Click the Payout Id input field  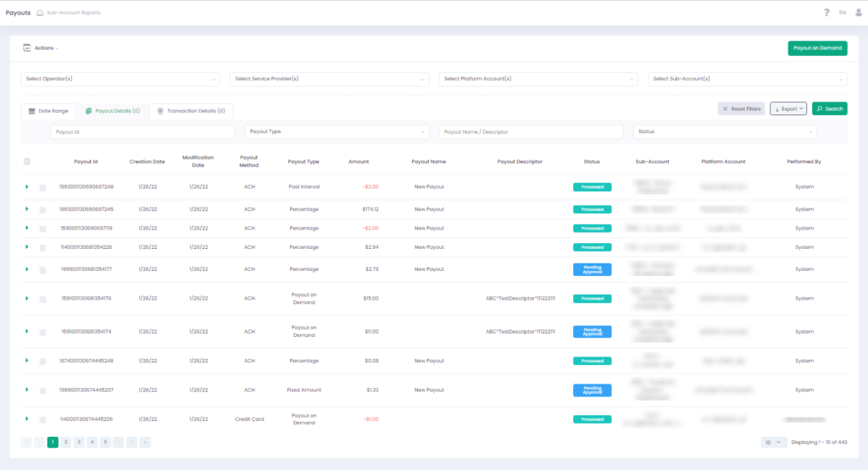[x=142, y=132]
